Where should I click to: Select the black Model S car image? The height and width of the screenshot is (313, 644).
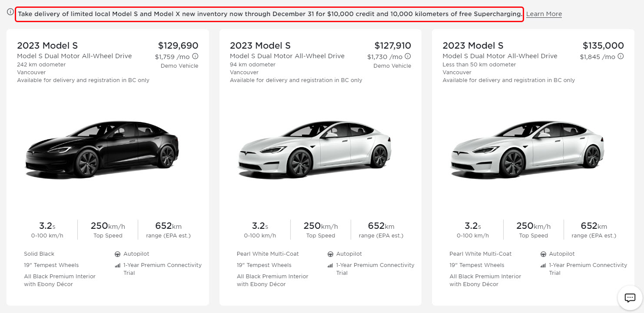[x=103, y=150]
